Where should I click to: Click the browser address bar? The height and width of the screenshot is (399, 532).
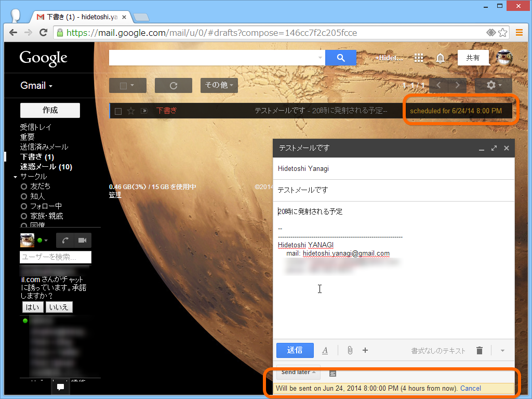[271, 33]
